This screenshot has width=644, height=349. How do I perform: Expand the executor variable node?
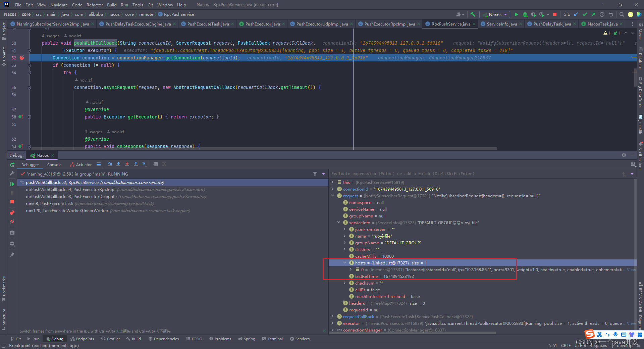coord(332,323)
